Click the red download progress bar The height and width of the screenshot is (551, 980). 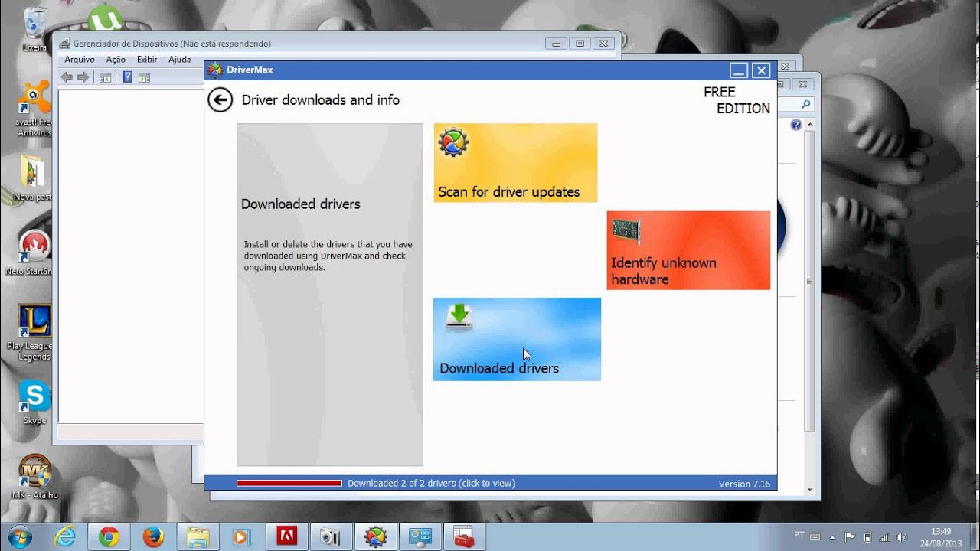pyautogui.click(x=289, y=484)
